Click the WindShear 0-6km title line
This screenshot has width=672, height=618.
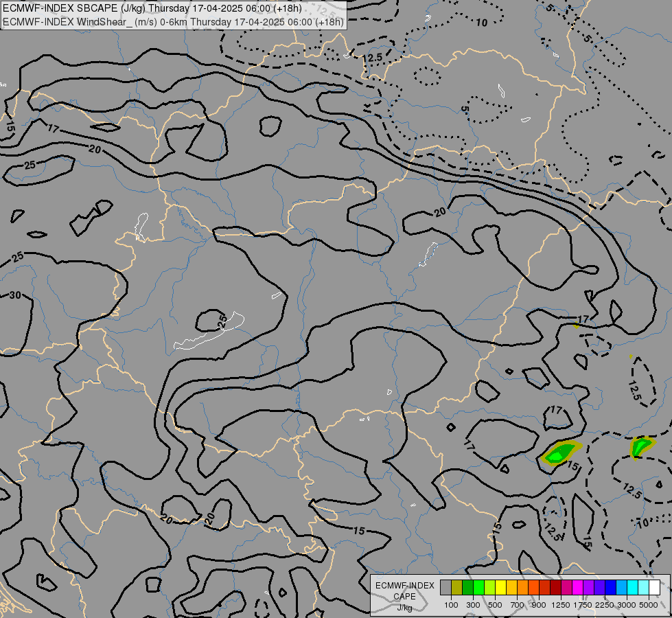[173, 22]
